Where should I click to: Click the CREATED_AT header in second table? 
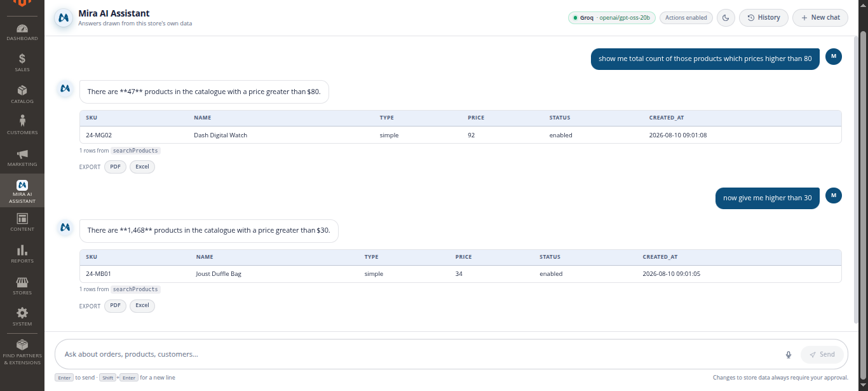[x=660, y=257]
